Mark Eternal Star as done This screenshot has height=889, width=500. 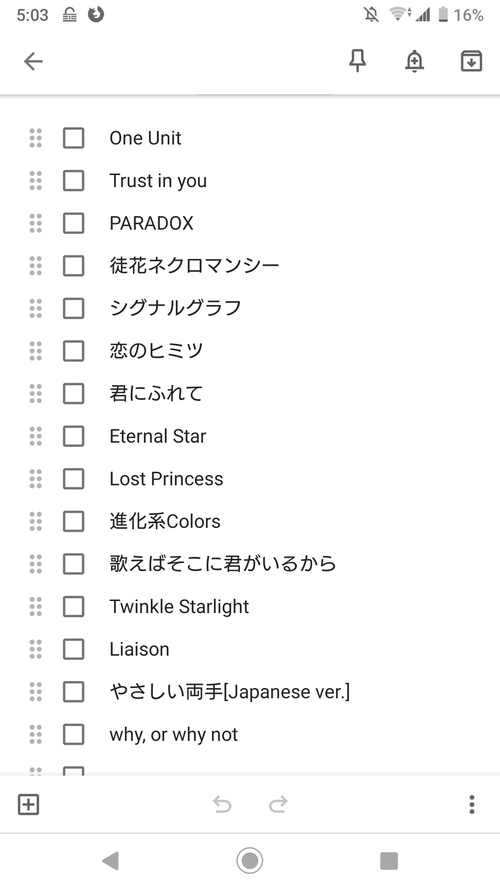pos(74,436)
